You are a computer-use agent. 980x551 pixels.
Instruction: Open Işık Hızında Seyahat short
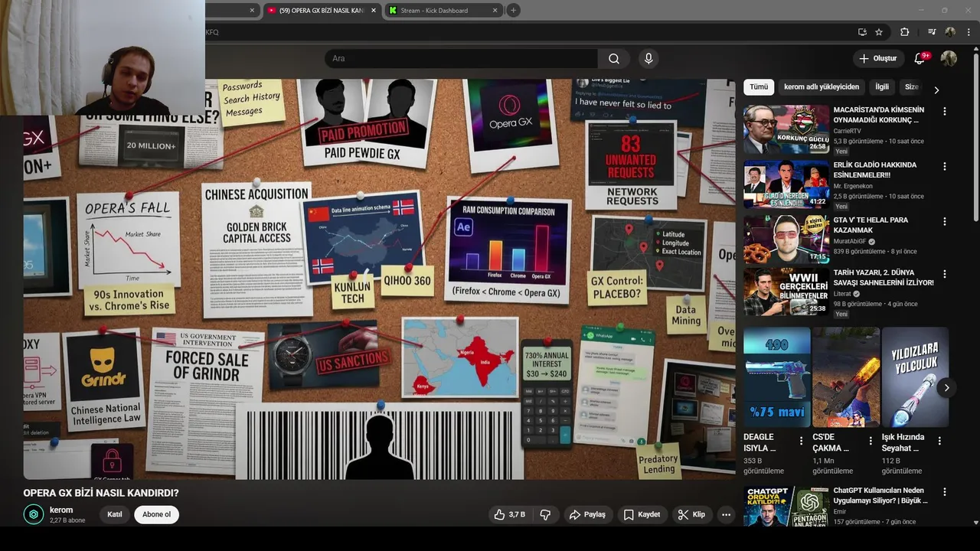[915, 377]
